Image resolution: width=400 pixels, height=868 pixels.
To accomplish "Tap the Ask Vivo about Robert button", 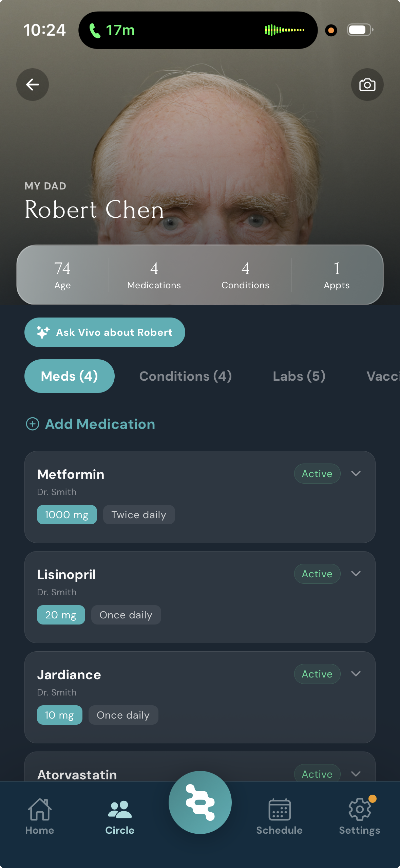I will [104, 332].
